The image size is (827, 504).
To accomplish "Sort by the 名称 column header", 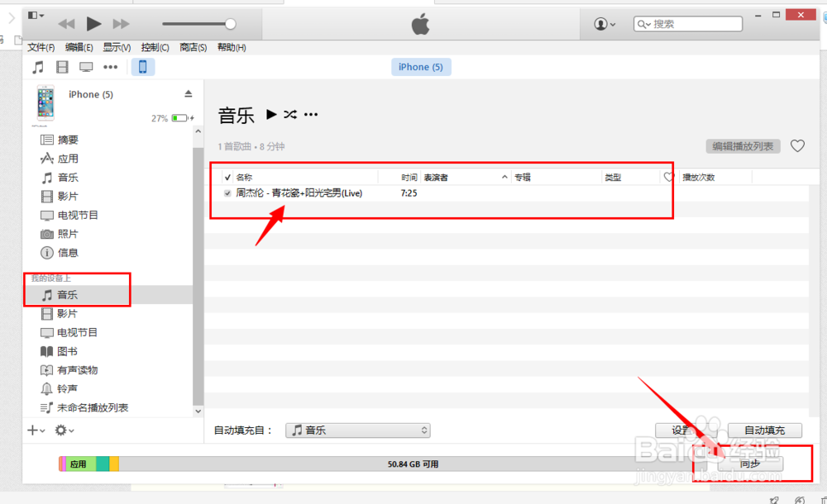I will [x=244, y=177].
